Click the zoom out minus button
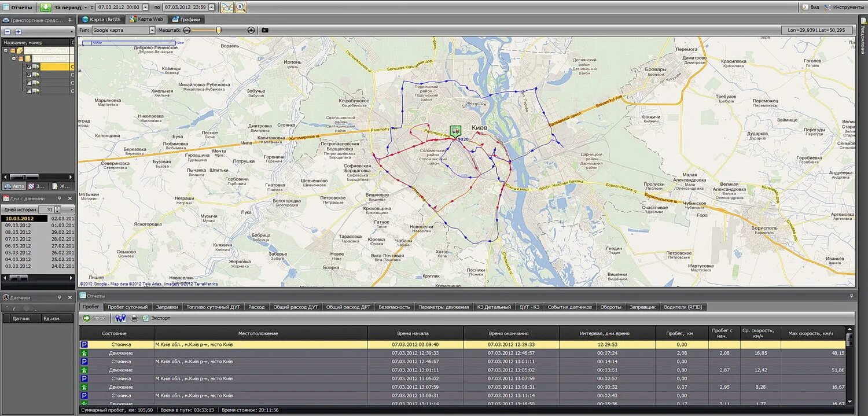 pyautogui.click(x=187, y=30)
